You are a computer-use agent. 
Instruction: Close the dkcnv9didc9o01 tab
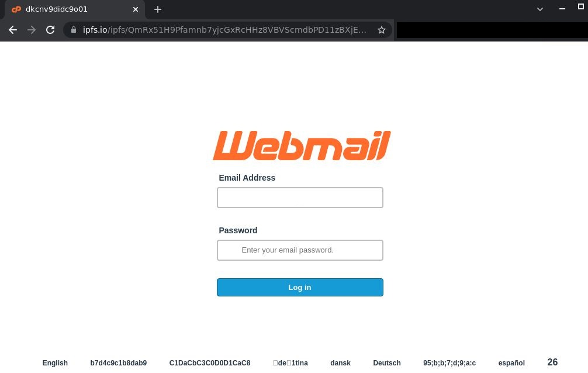pyautogui.click(x=136, y=9)
